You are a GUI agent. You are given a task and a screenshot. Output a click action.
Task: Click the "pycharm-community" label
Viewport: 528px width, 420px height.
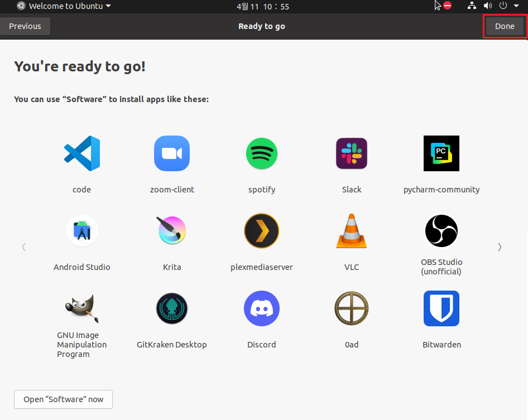pos(441,190)
